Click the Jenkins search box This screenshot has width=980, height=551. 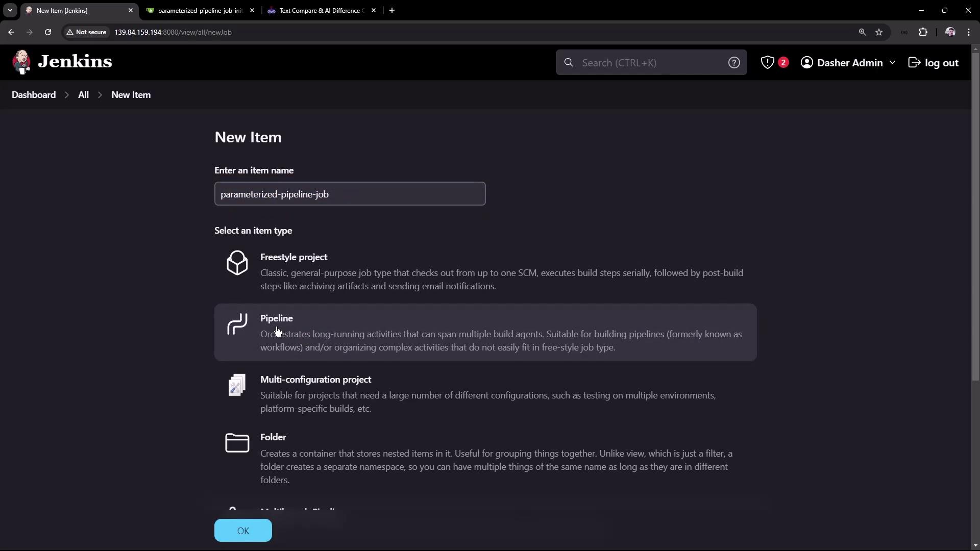(651, 62)
